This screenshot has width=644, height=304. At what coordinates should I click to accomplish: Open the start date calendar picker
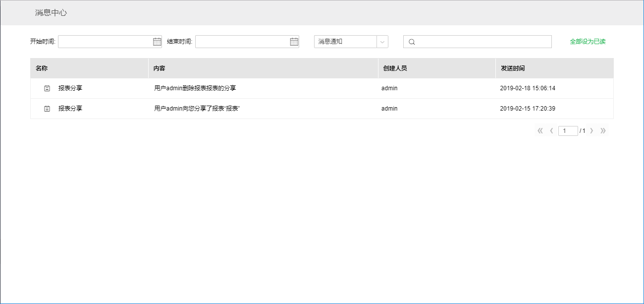click(158, 42)
